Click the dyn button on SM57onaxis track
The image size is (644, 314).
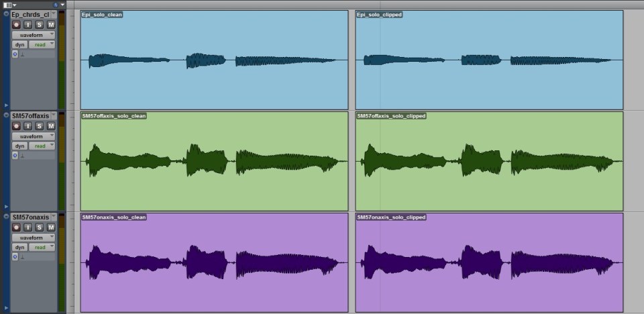click(19, 247)
